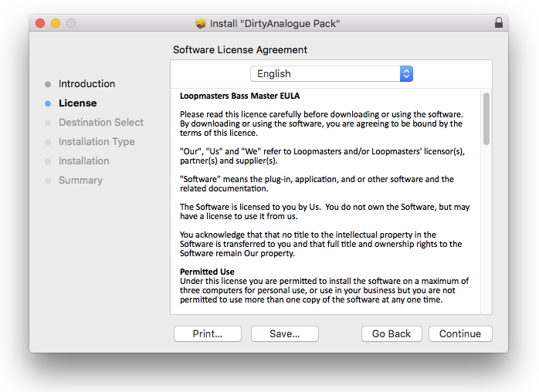Click the gray bullet next to Introduction
This screenshot has width=539, height=392.
point(48,84)
